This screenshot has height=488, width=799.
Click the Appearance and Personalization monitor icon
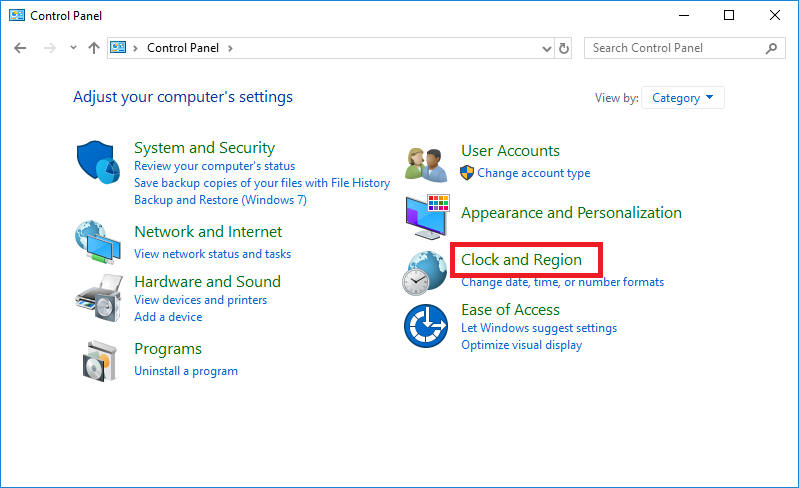(427, 216)
